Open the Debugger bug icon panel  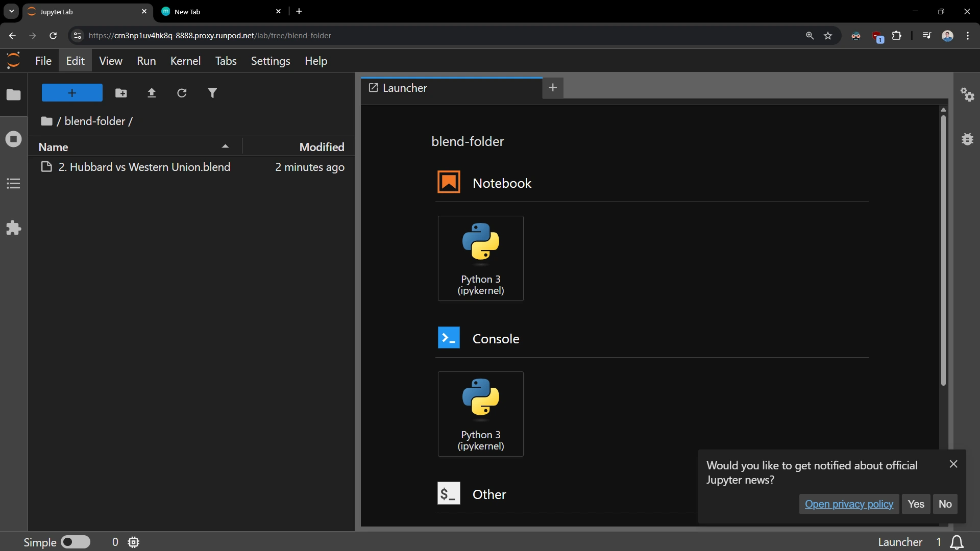pyautogui.click(x=967, y=139)
